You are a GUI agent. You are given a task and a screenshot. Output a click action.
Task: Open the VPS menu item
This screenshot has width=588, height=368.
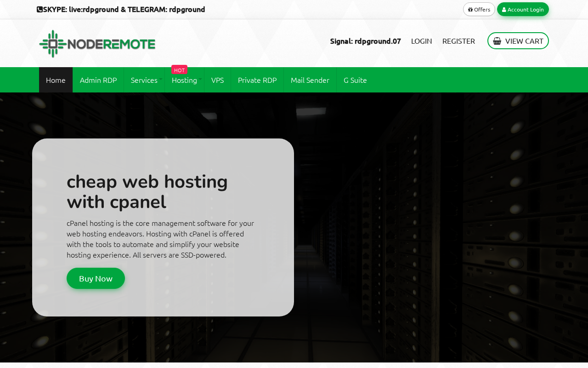[217, 80]
